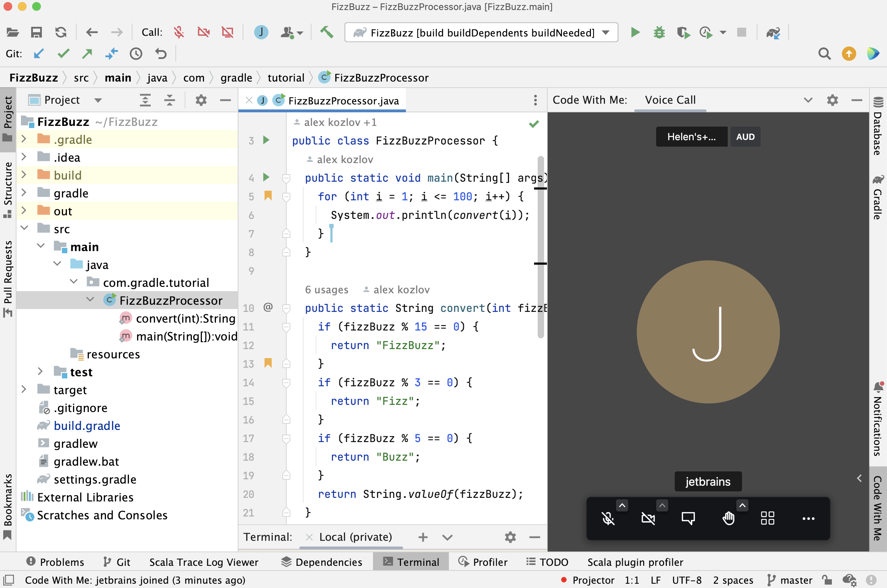Click master branch in status bar
Viewport: 887px width, 588px height.
tap(789, 580)
